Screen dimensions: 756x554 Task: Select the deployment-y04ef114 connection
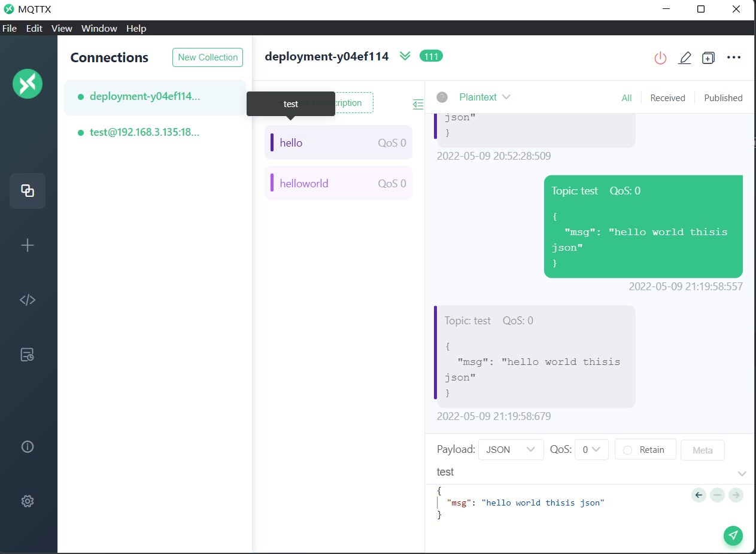155,97
